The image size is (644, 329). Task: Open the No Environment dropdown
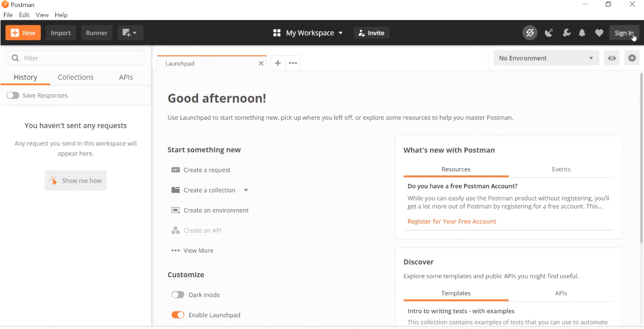(546, 58)
